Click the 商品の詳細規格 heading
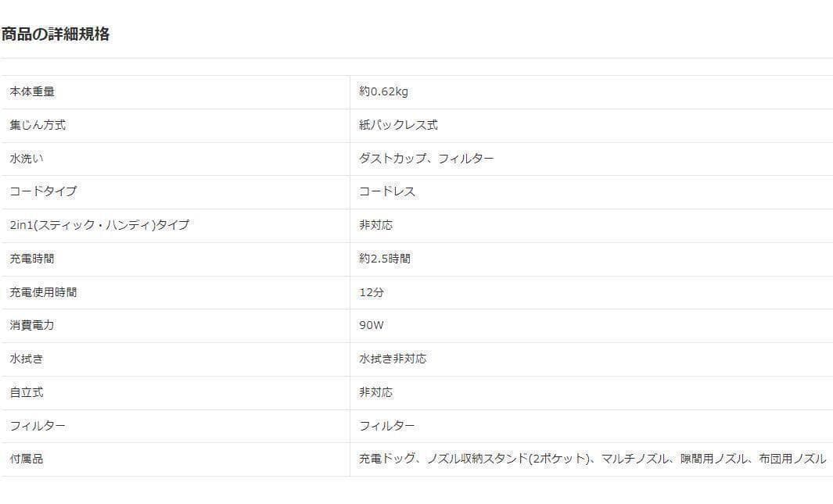Screen dimensions: 833x504 56,34
